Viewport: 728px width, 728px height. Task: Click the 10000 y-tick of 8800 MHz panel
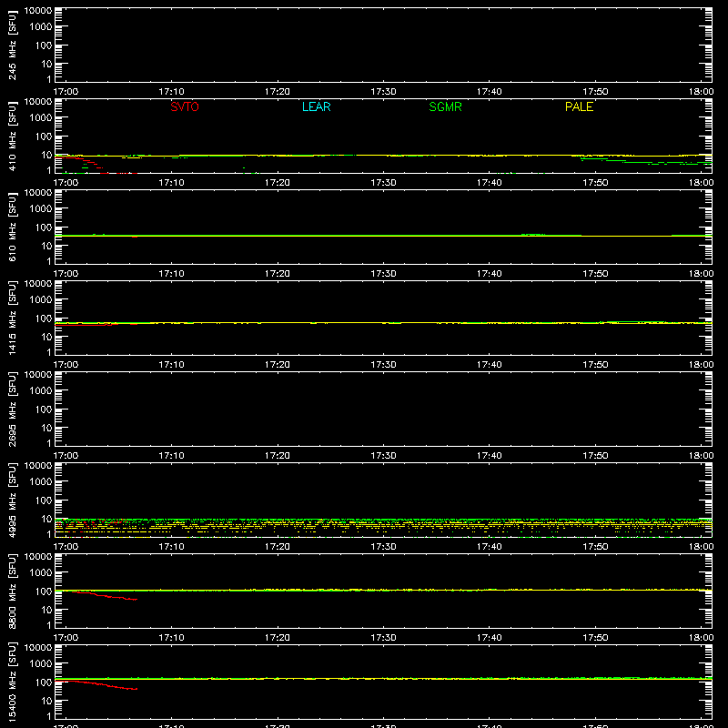[38, 557]
